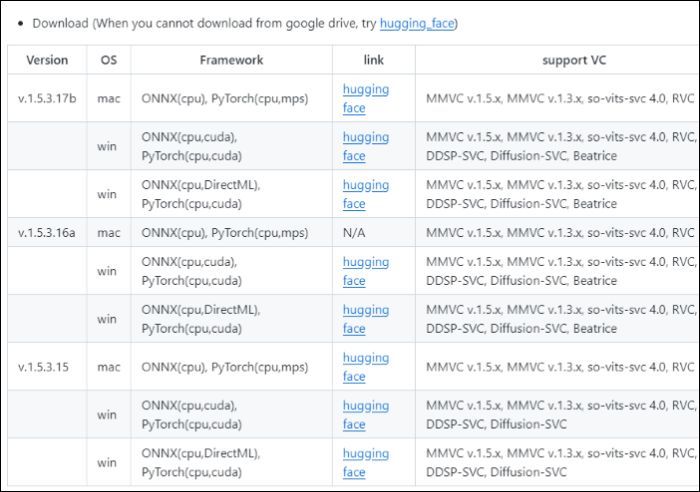
Task: Click the link column header
Action: point(373,60)
